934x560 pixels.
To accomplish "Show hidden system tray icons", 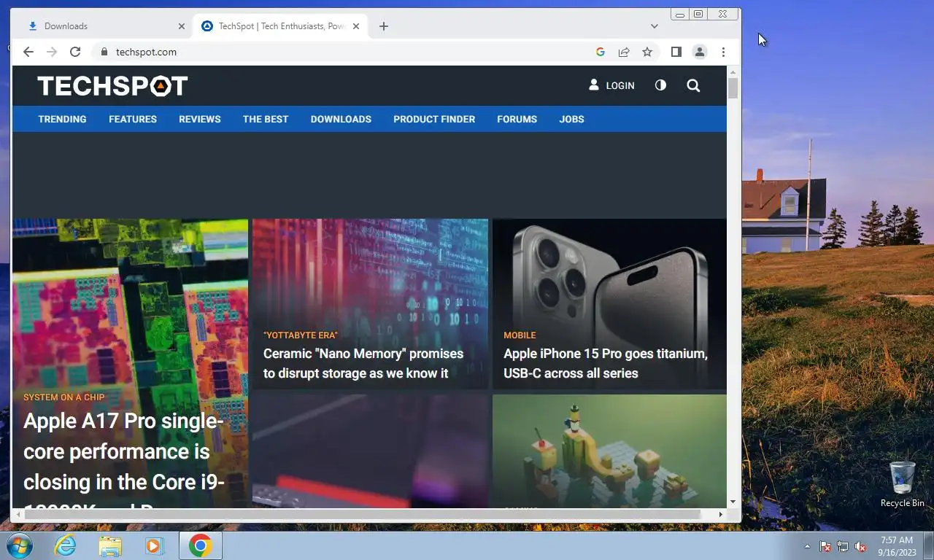I will click(807, 546).
